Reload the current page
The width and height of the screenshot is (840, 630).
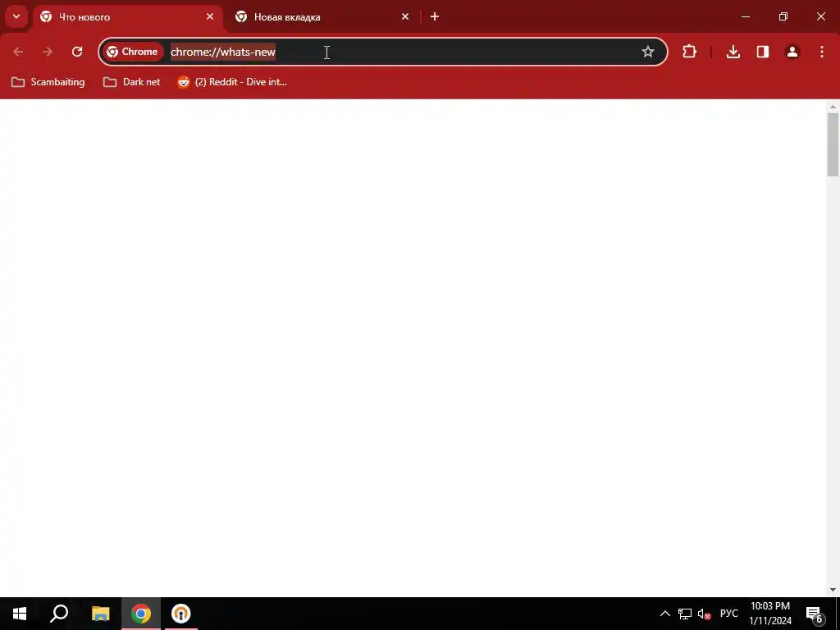click(77, 52)
